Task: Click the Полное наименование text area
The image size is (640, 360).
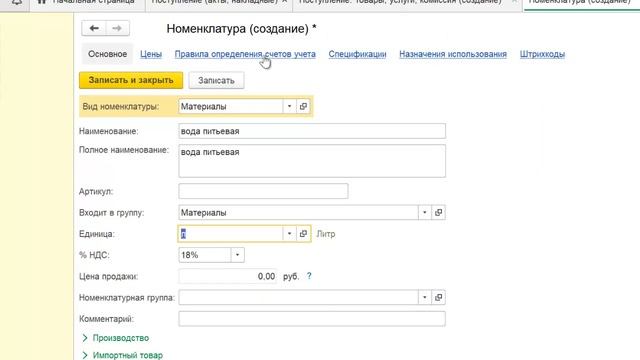Action: (312, 161)
